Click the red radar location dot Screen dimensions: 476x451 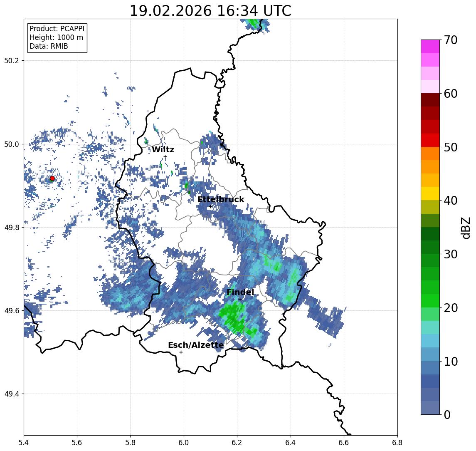coord(52,178)
